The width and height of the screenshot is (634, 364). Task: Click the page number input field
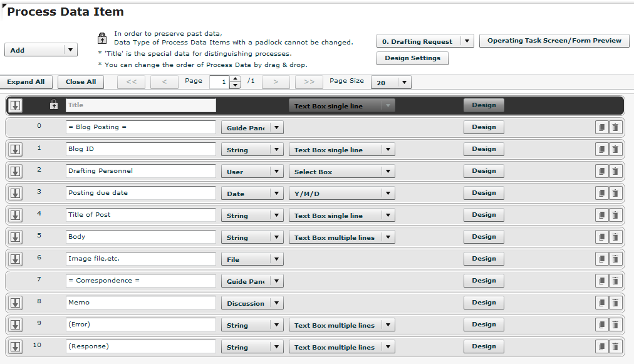click(224, 82)
